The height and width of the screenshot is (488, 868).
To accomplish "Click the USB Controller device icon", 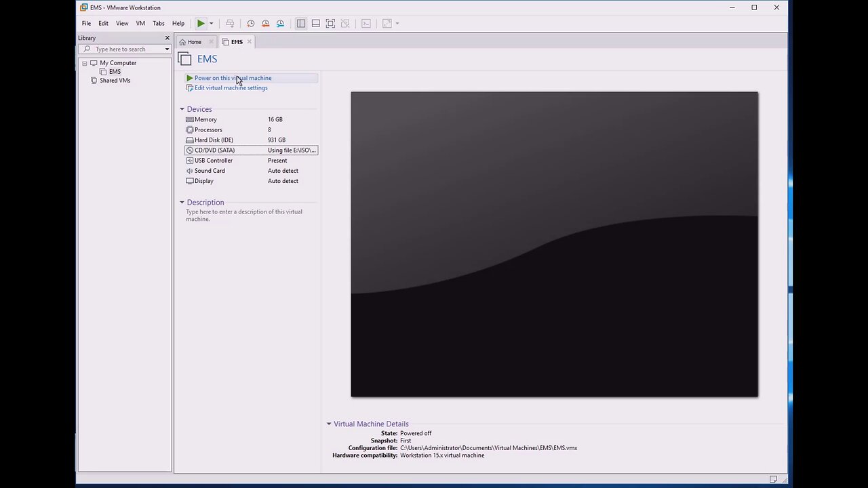I will (x=190, y=161).
